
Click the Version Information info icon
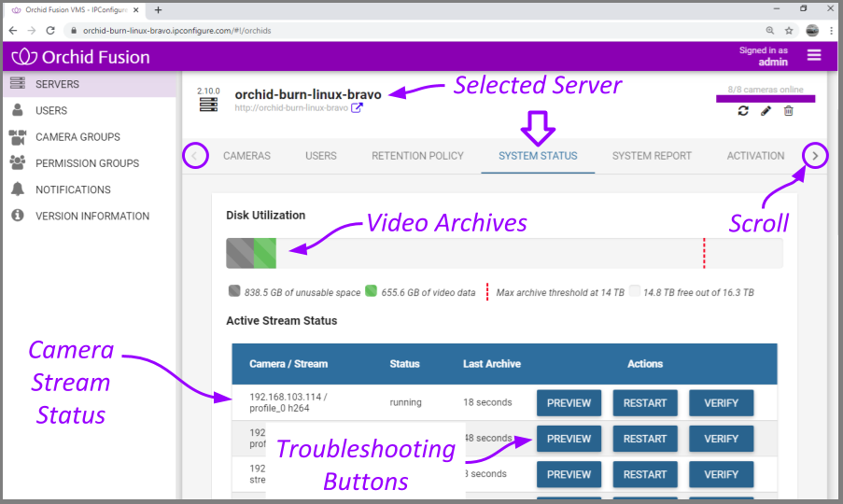coord(17,216)
